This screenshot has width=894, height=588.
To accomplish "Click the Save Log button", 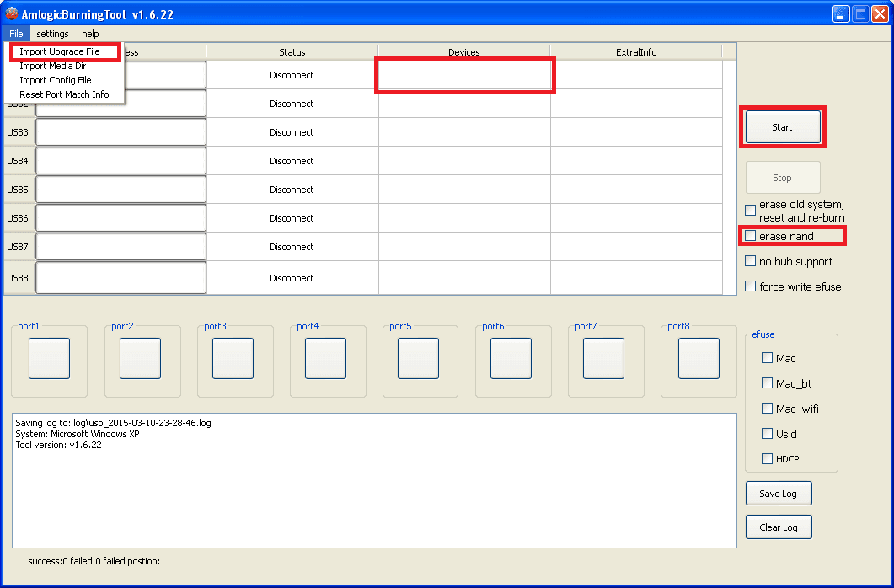I will 779,494.
